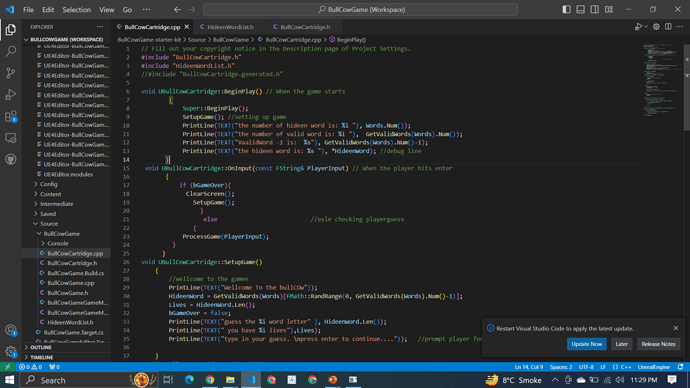Open the Remote Explorer view
The image size is (690, 388).
[x=11, y=138]
